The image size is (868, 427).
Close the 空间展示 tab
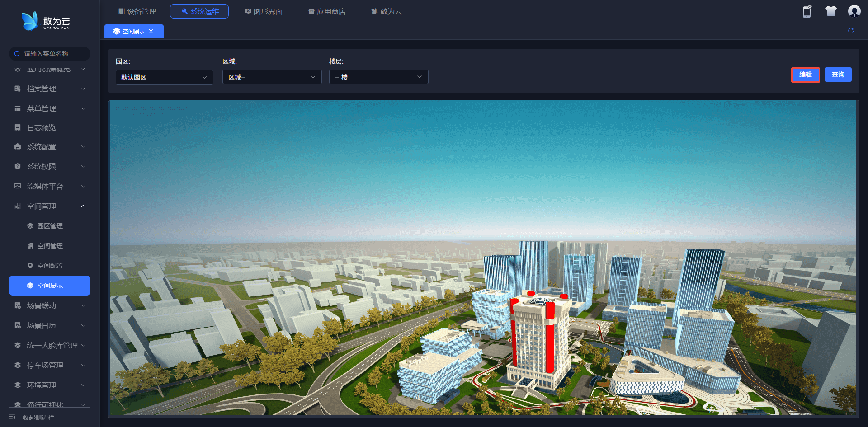coord(151,31)
